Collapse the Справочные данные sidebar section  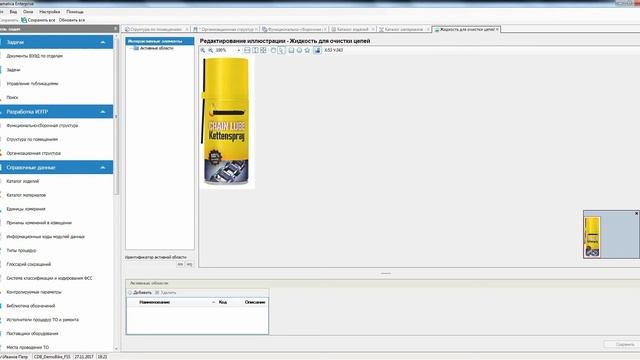102,167
